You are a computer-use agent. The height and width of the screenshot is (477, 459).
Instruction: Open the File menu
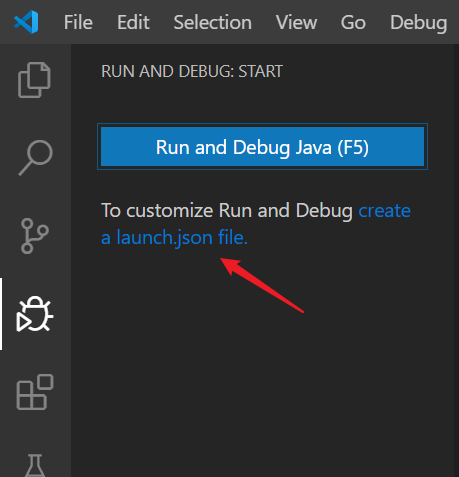[78, 22]
